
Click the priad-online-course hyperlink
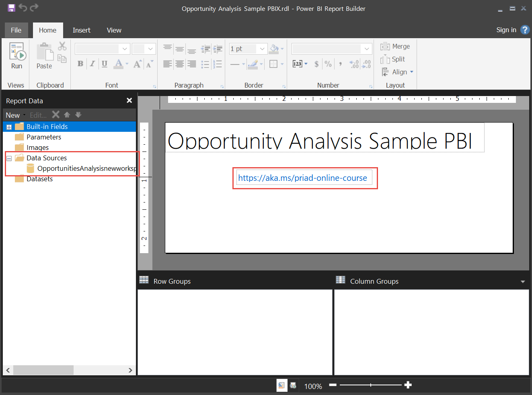pyautogui.click(x=303, y=178)
